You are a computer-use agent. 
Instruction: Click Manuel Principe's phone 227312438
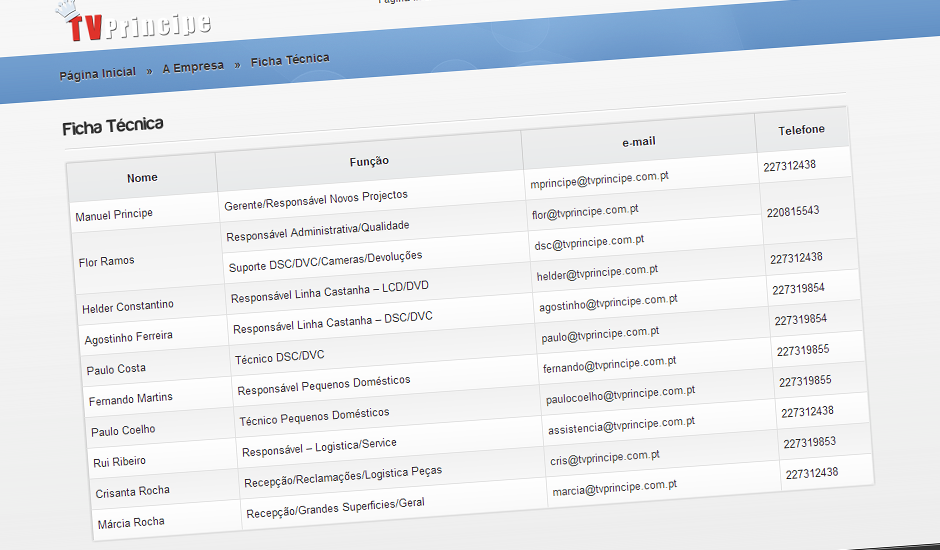[789, 166]
